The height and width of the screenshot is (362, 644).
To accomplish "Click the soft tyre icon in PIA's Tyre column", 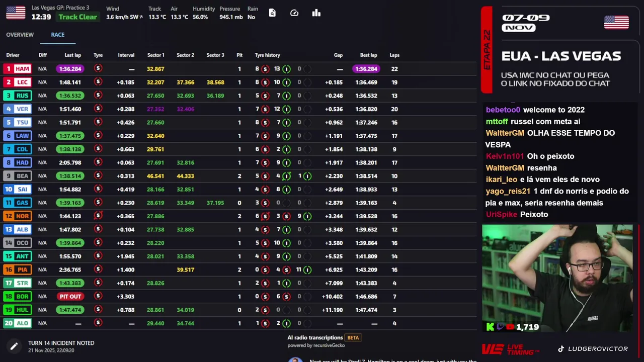I will [98, 269].
